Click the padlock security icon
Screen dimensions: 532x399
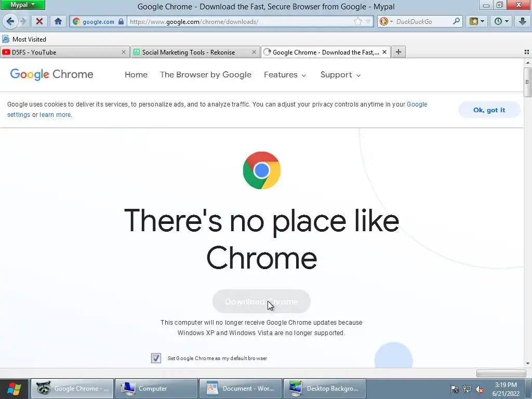tap(121, 21)
